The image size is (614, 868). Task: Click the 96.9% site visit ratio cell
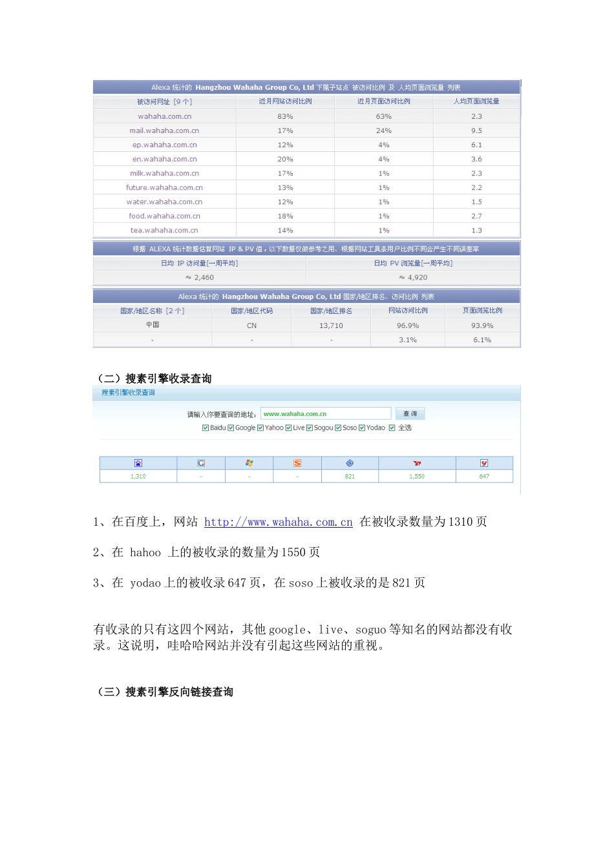point(408,325)
